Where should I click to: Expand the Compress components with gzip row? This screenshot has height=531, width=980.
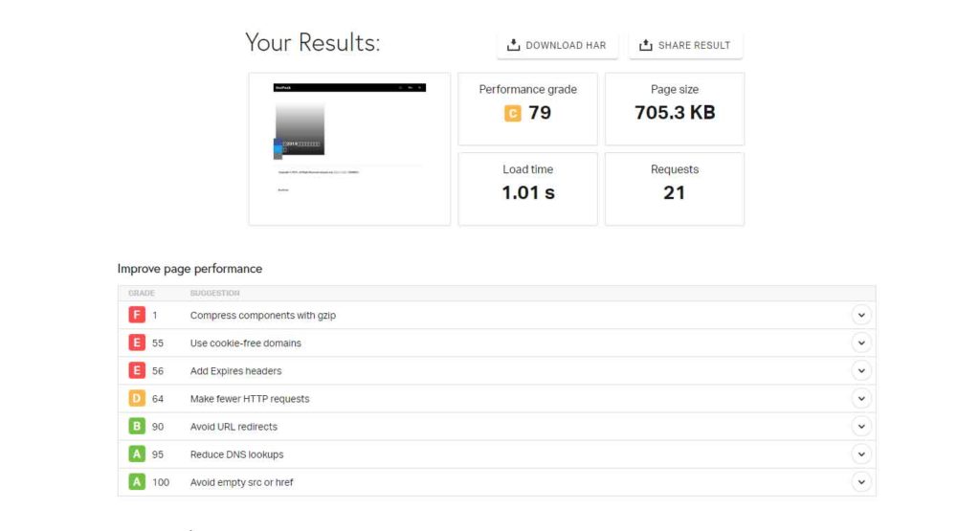coord(861,316)
